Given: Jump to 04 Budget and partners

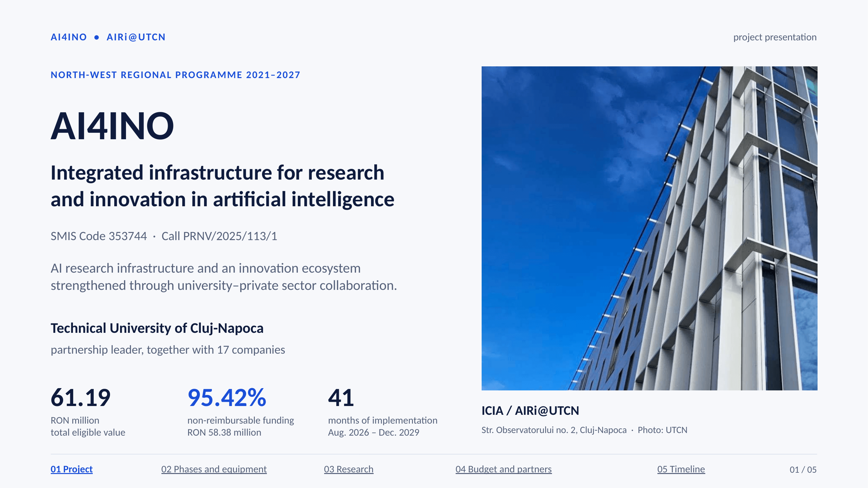Looking at the screenshot, I should coord(503,469).
